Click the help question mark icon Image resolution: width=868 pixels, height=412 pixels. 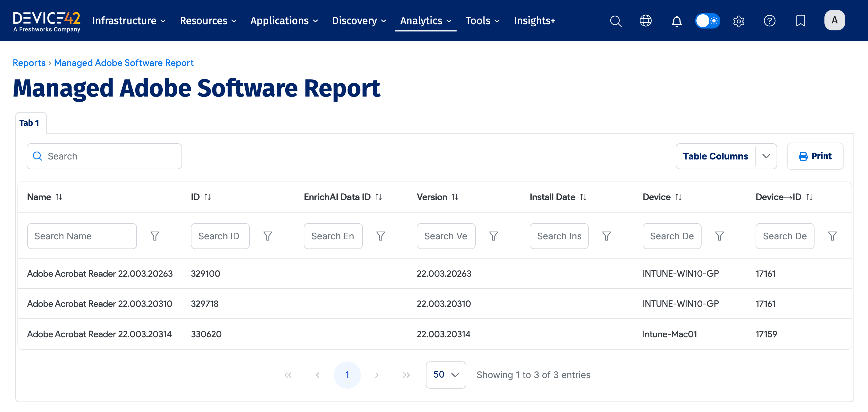(770, 21)
